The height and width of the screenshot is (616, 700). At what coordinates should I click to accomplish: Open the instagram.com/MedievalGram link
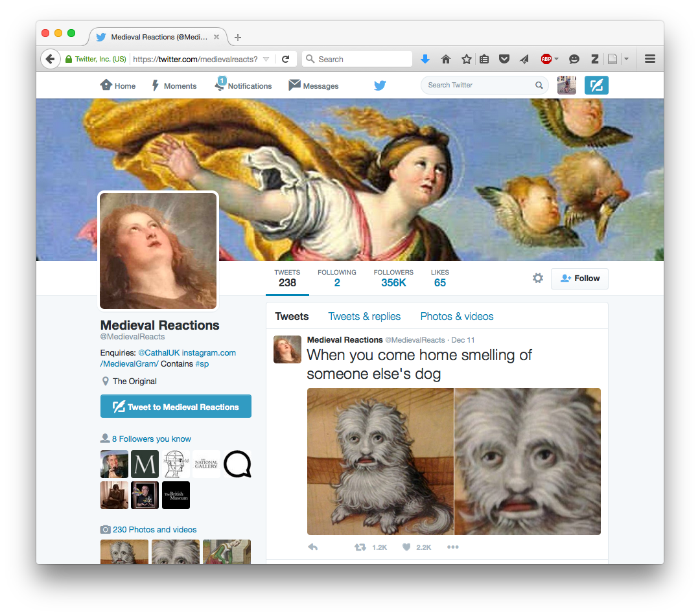point(168,358)
